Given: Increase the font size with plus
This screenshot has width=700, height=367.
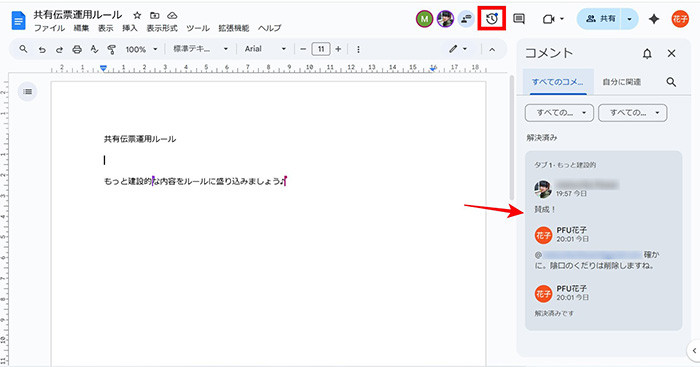Looking at the screenshot, I should 338,49.
